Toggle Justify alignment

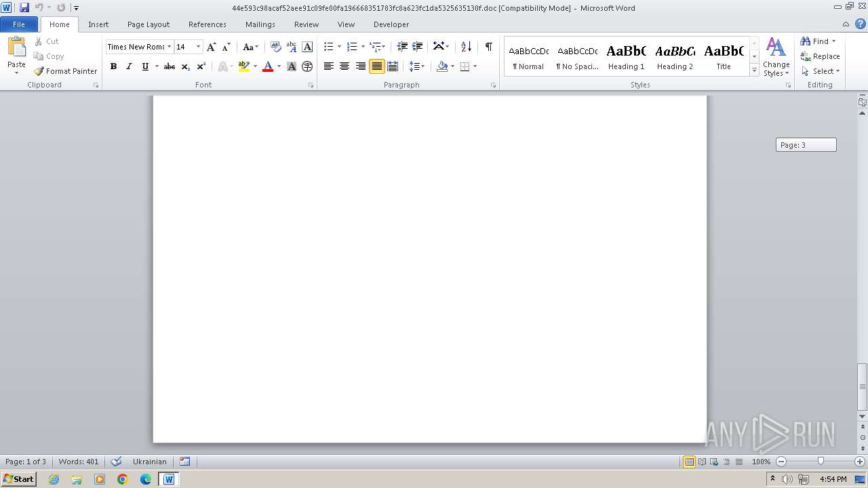tap(376, 66)
